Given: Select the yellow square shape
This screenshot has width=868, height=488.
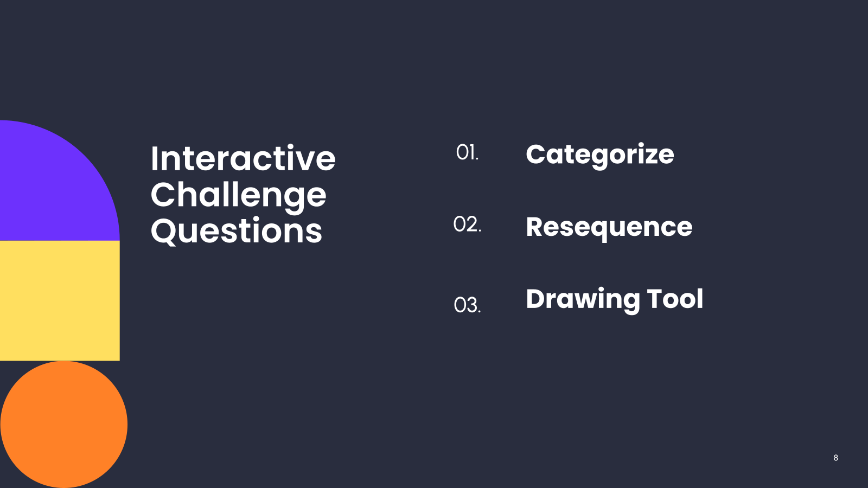Looking at the screenshot, I should (x=60, y=301).
